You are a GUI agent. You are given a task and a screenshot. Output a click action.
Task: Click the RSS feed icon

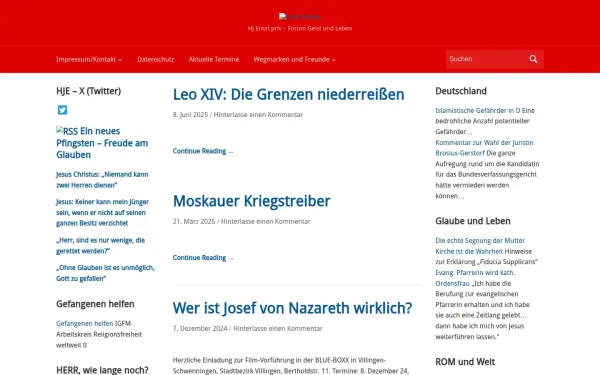[67, 131]
